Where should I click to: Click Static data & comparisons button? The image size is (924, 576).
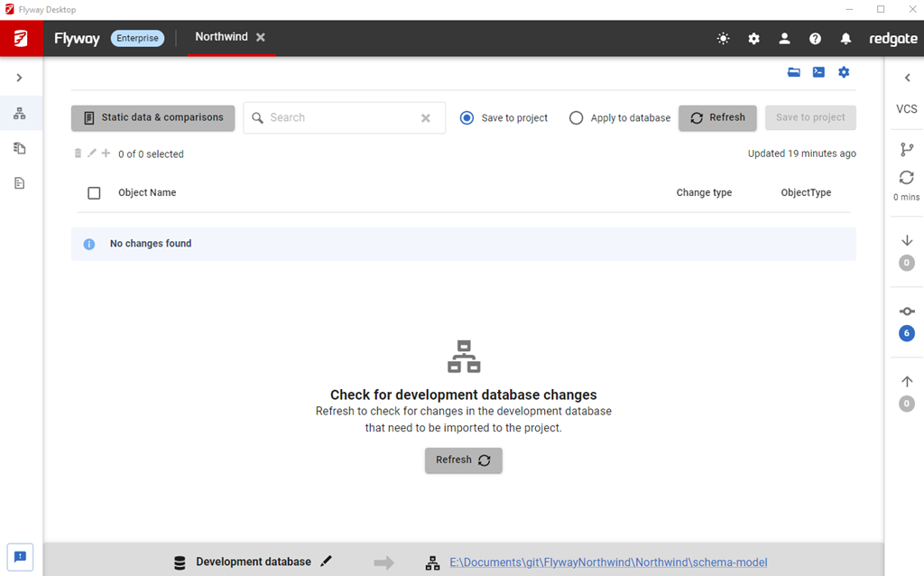pyautogui.click(x=152, y=118)
